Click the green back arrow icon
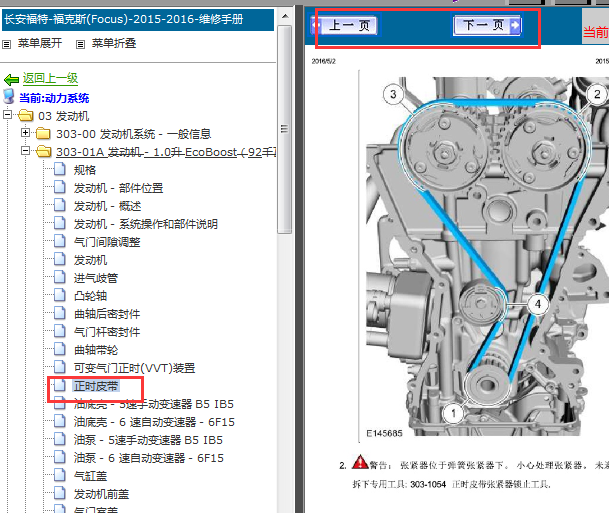609x513 pixels. [x=12, y=80]
